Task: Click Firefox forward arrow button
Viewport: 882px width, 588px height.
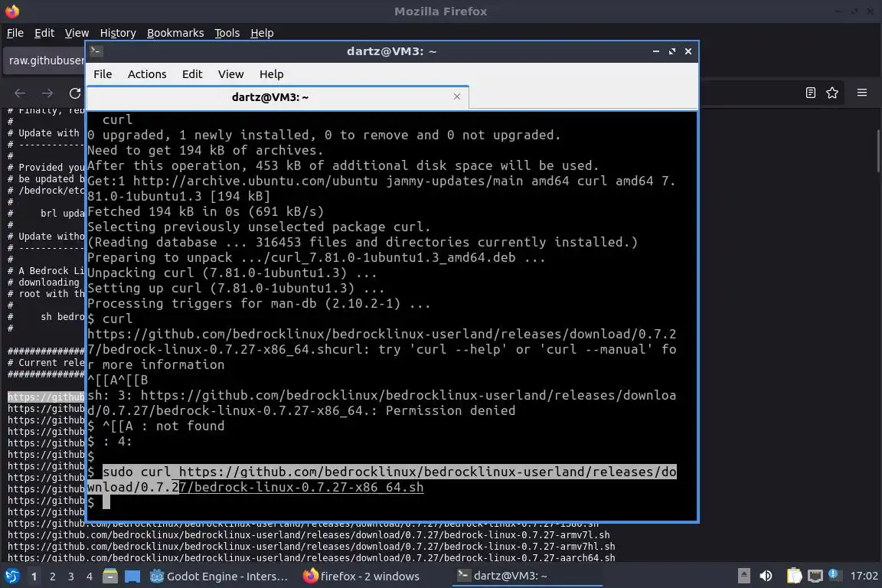Action: click(x=47, y=93)
